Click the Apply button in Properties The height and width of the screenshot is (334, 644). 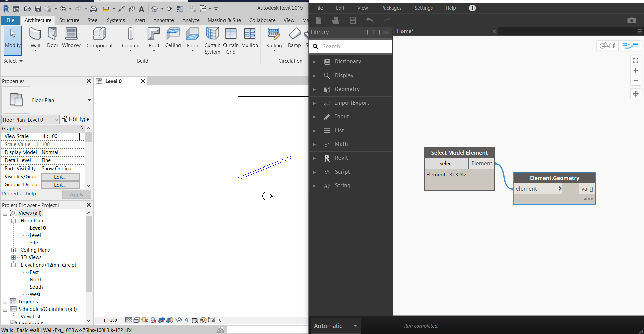tap(77, 194)
